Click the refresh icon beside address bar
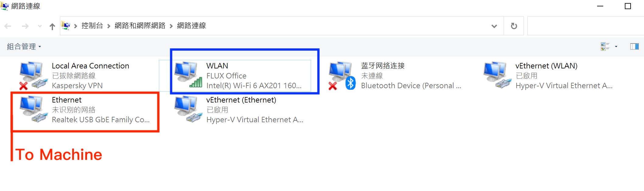 click(x=514, y=26)
